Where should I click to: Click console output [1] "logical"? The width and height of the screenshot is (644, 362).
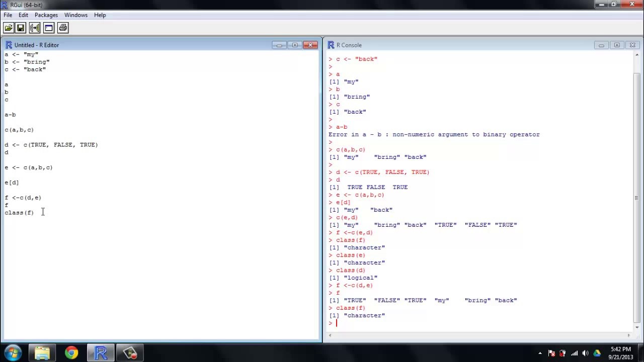(x=353, y=278)
